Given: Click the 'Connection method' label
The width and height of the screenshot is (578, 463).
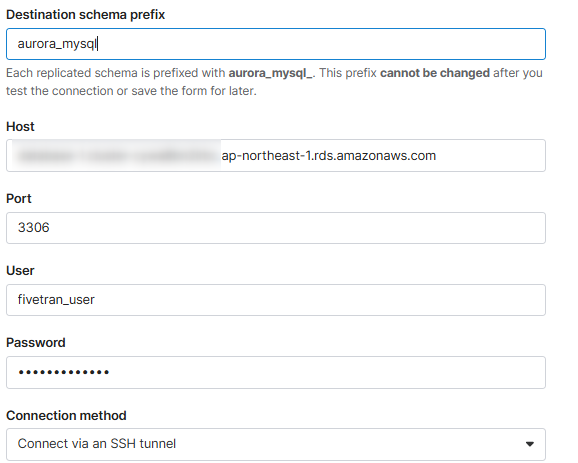Looking at the screenshot, I should click(x=66, y=415).
